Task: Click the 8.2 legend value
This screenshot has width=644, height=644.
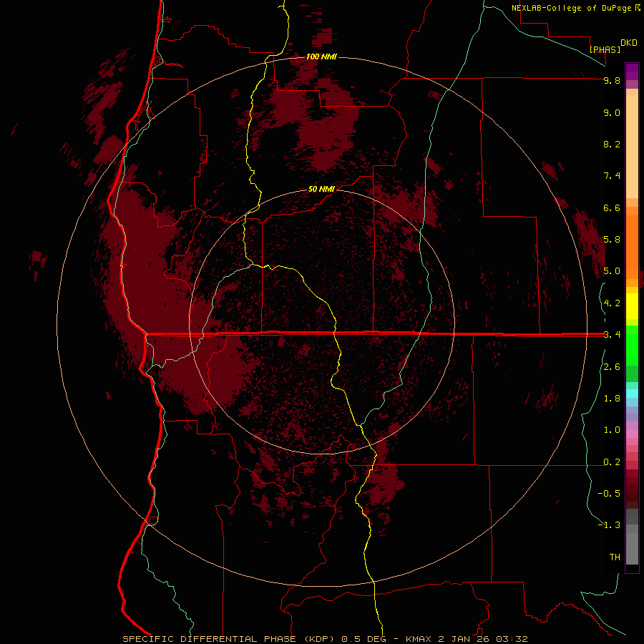Action: [x=612, y=144]
